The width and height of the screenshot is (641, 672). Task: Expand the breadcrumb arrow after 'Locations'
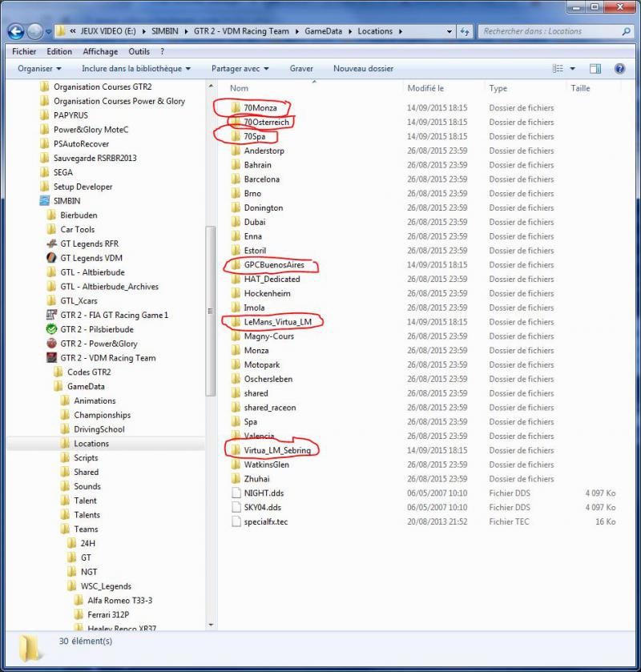point(400,31)
